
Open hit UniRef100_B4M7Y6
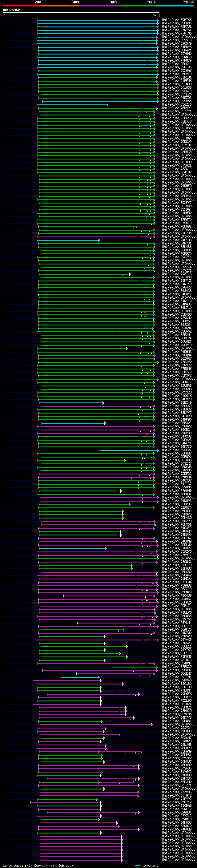pyautogui.click(x=177, y=717)
